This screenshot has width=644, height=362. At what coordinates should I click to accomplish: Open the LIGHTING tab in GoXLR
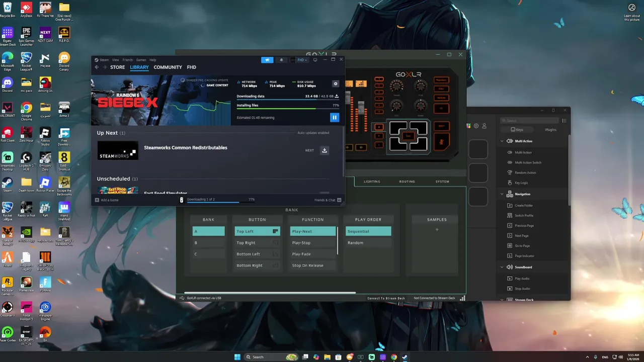coord(372,182)
